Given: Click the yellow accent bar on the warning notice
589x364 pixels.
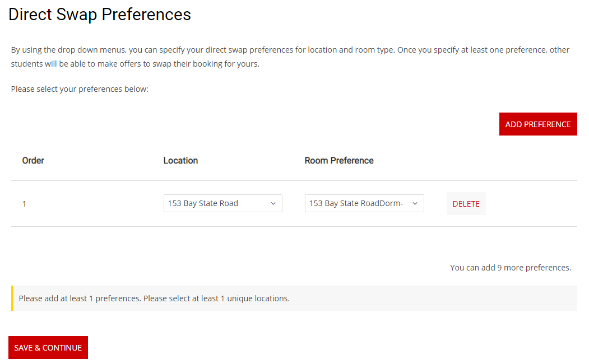Looking at the screenshot, I should (12, 298).
